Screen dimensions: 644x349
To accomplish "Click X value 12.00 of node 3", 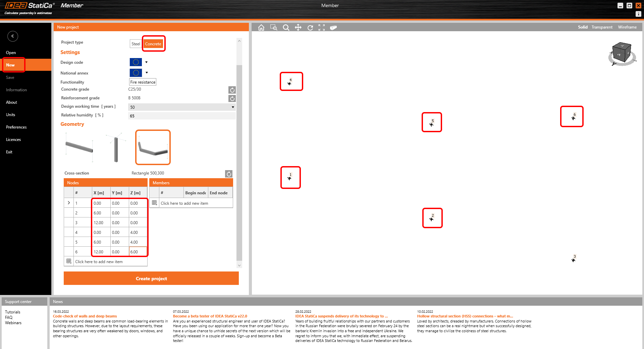I will (101, 222).
